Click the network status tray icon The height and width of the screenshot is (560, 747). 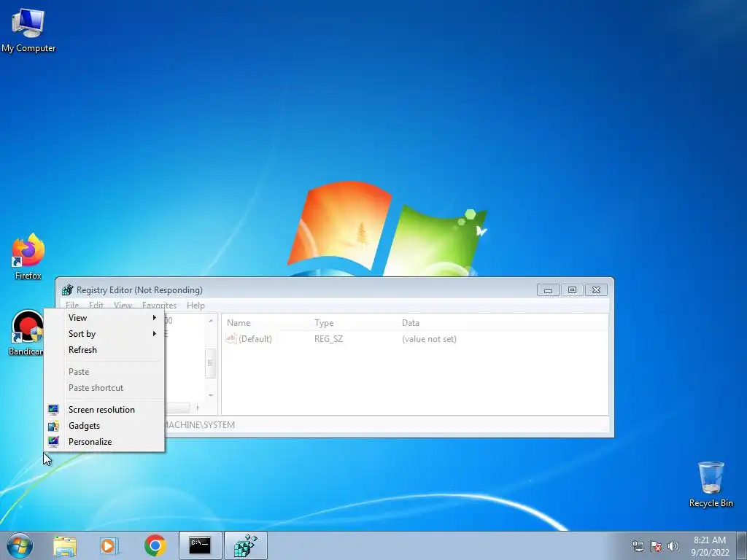coord(638,546)
